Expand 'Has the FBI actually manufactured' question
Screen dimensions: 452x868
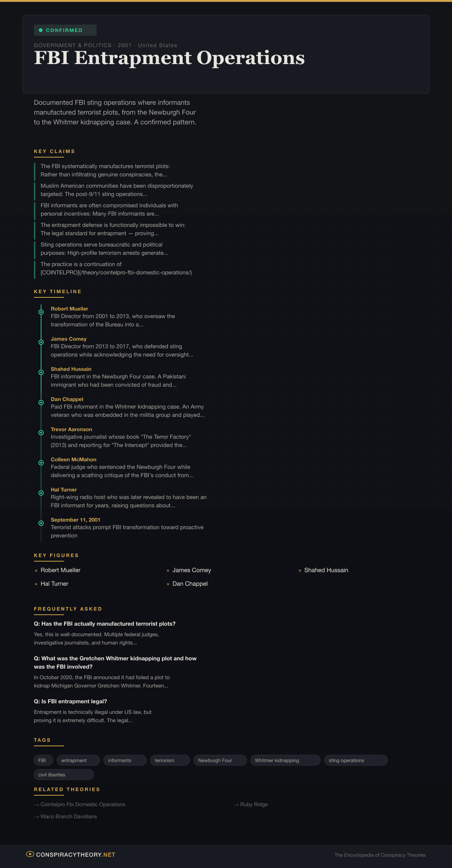pos(105,624)
